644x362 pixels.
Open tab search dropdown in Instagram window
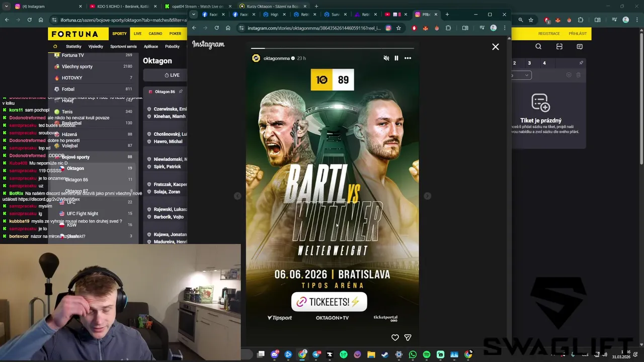(x=193, y=14)
